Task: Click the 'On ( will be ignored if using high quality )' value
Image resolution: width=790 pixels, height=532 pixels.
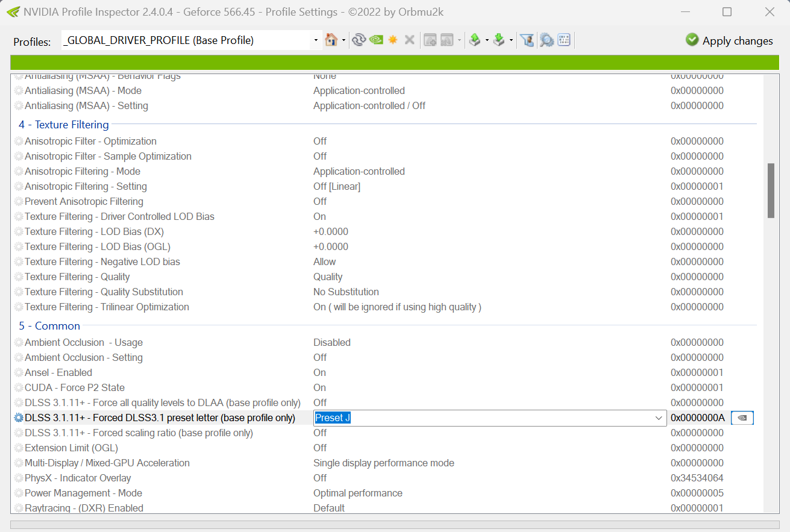Action: pos(397,307)
